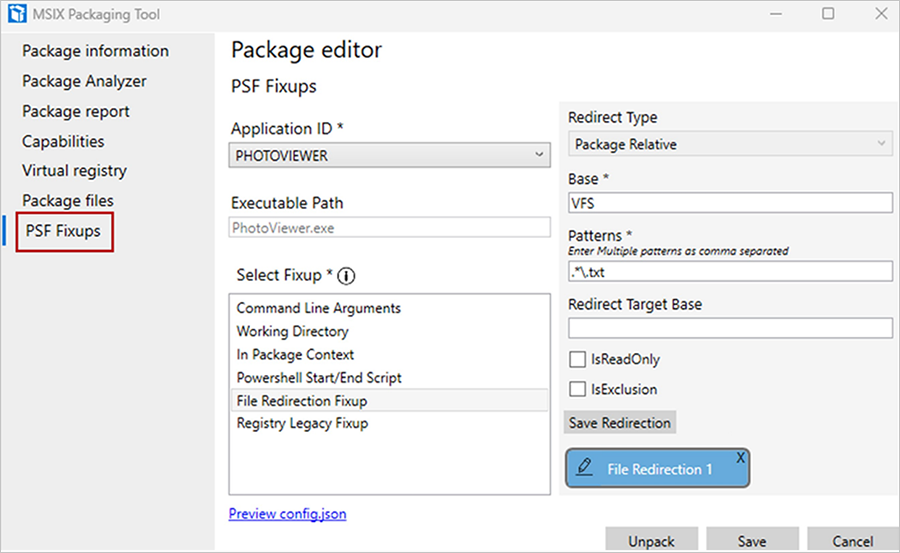
Task: Open the Preview config.json link
Action: pos(287,514)
